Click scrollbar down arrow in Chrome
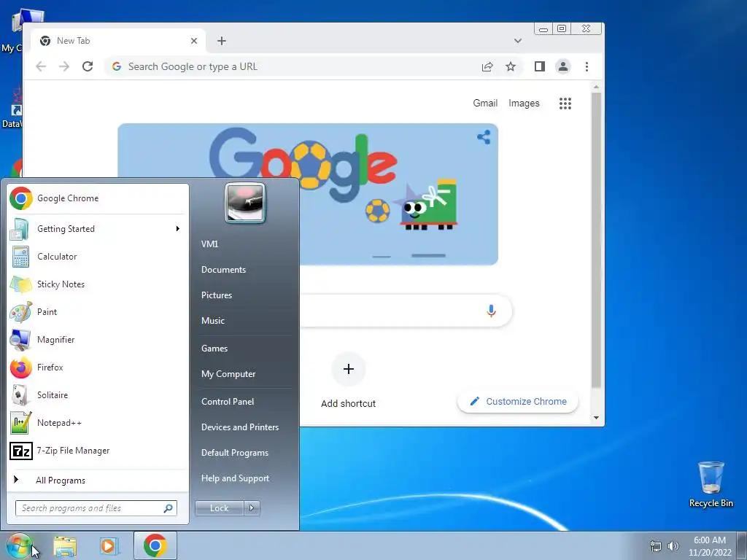 tap(596, 418)
